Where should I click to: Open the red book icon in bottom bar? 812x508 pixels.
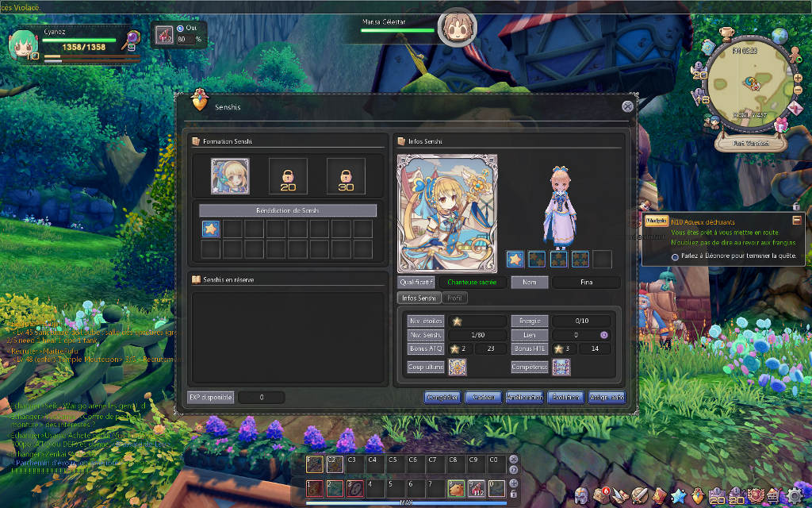[659, 496]
